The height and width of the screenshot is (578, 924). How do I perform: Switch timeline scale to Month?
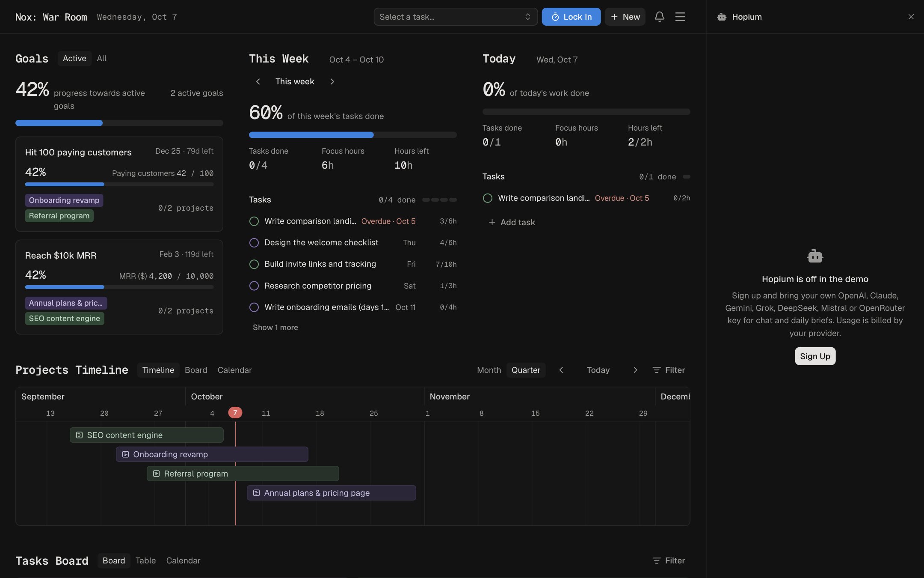click(489, 370)
